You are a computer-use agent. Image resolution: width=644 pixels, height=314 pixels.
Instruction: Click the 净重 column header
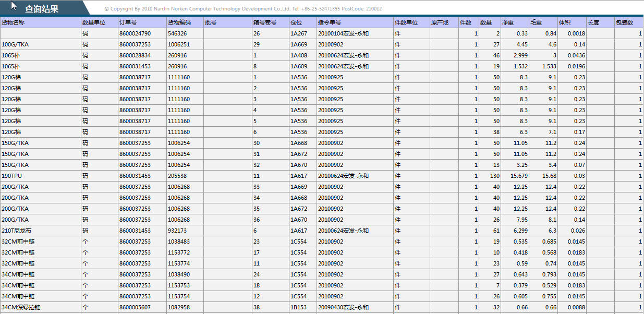tap(508, 23)
